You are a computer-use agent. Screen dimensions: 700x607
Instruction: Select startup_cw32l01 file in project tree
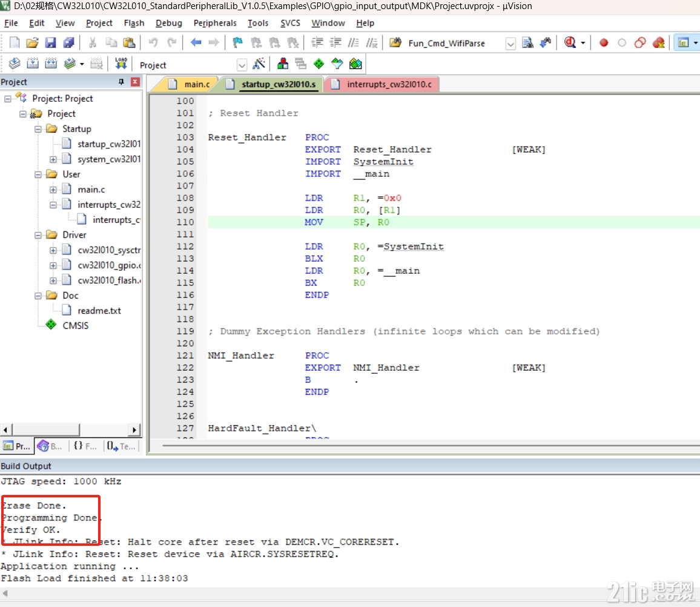coord(109,144)
